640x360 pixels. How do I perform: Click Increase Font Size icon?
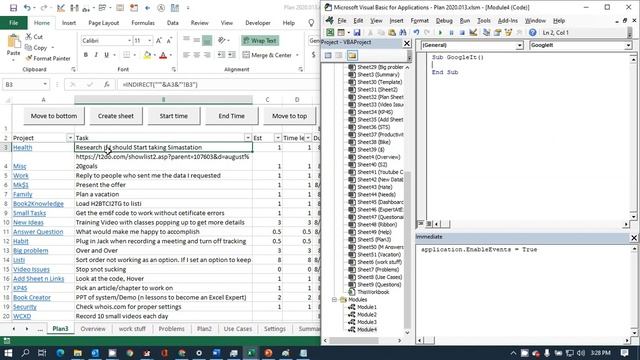[x=159, y=40]
